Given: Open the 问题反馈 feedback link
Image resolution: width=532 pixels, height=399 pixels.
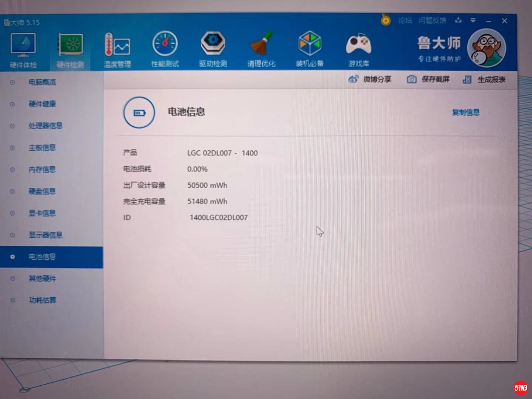Looking at the screenshot, I should pyautogui.click(x=432, y=20).
